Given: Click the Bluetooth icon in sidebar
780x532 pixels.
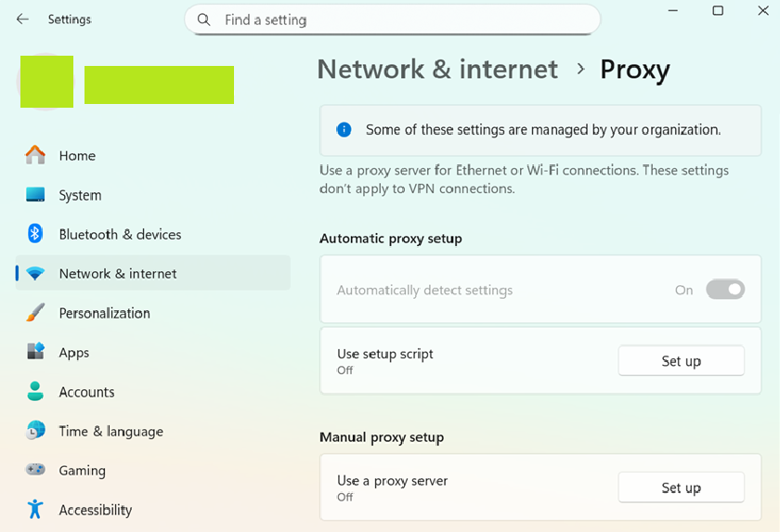Looking at the screenshot, I should click(35, 234).
